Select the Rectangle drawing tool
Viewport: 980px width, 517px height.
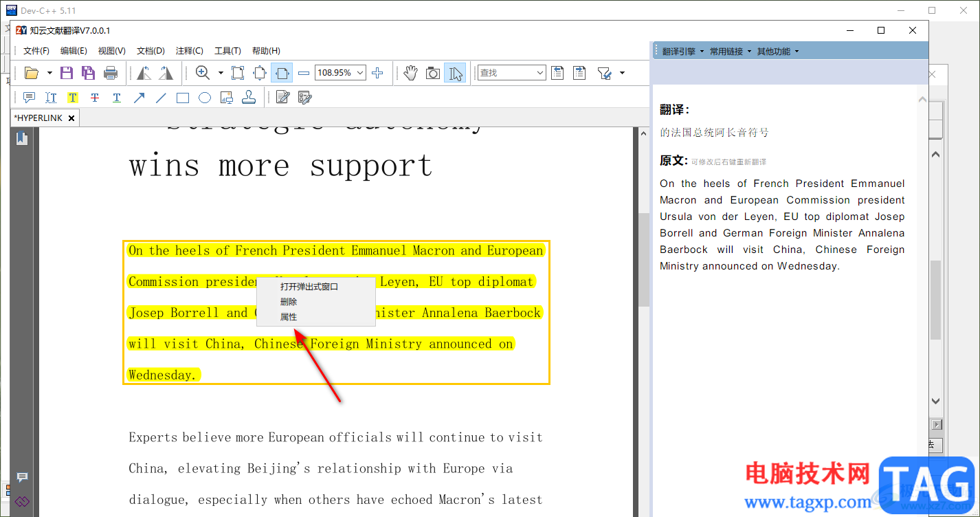183,98
